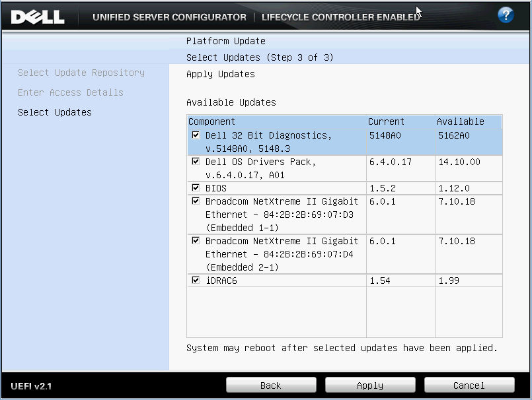Image resolution: width=532 pixels, height=400 pixels.
Task: Select the Dell 32 Bit Diagnostics row text
Action: [x=268, y=142]
